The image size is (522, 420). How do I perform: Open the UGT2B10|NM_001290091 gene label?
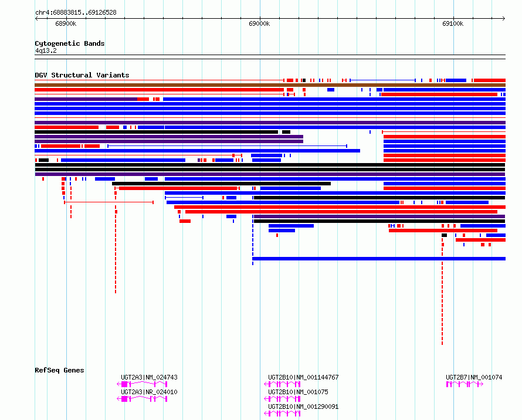[x=303, y=407]
